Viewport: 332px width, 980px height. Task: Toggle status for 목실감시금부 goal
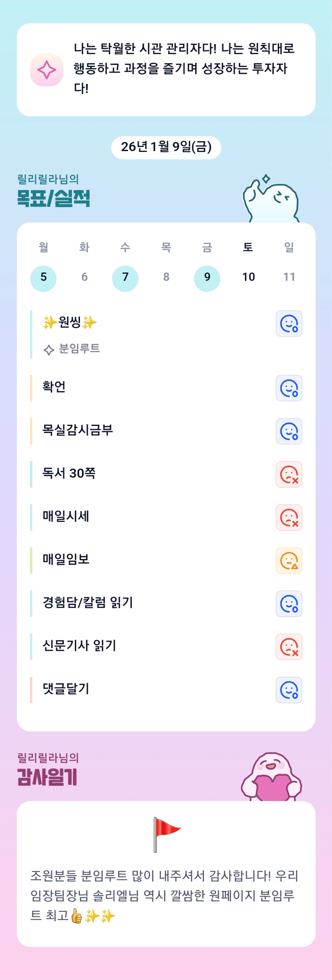[289, 431]
